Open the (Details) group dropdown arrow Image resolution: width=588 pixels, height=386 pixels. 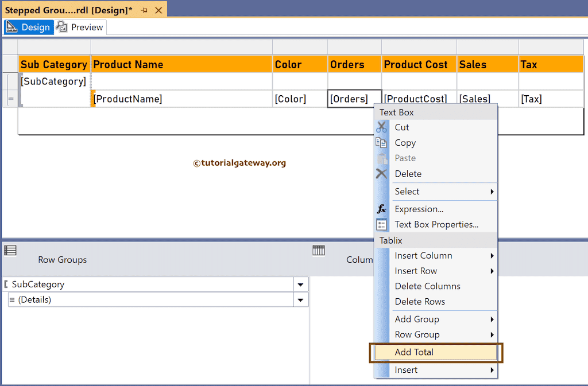(300, 300)
